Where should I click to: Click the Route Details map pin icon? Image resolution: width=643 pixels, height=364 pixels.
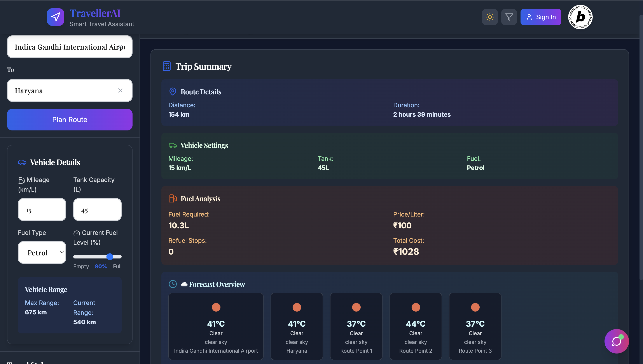point(173,92)
